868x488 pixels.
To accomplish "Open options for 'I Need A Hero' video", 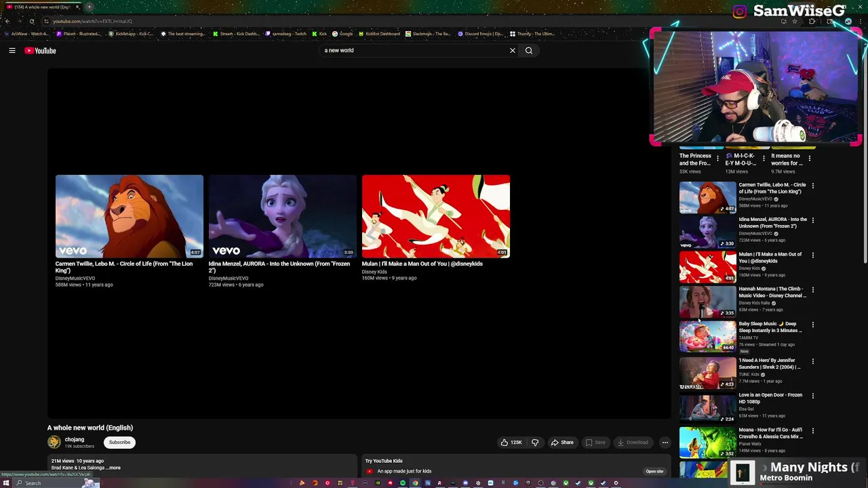I will (813, 361).
